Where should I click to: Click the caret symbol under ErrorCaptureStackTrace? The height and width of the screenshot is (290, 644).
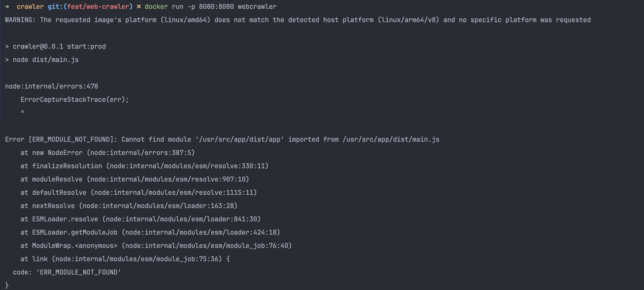(22, 112)
